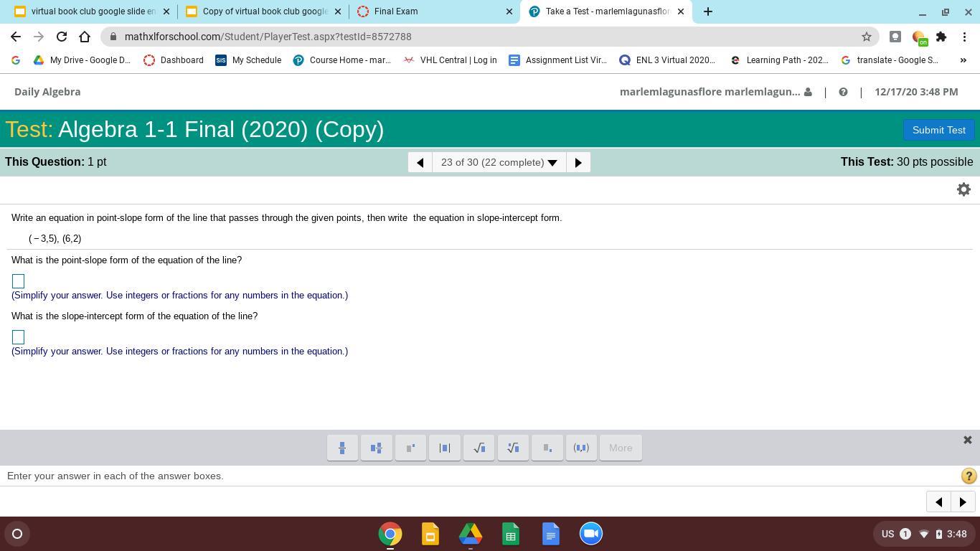Image resolution: width=980 pixels, height=551 pixels.
Task: Open the Course Home bookmark
Action: pyautogui.click(x=342, y=60)
